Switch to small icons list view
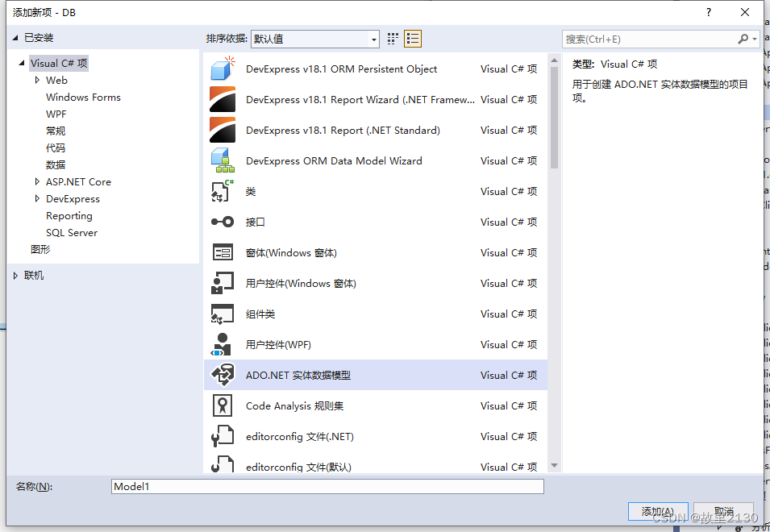Image resolution: width=770 pixels, height=532 pixels. (413, 38)
